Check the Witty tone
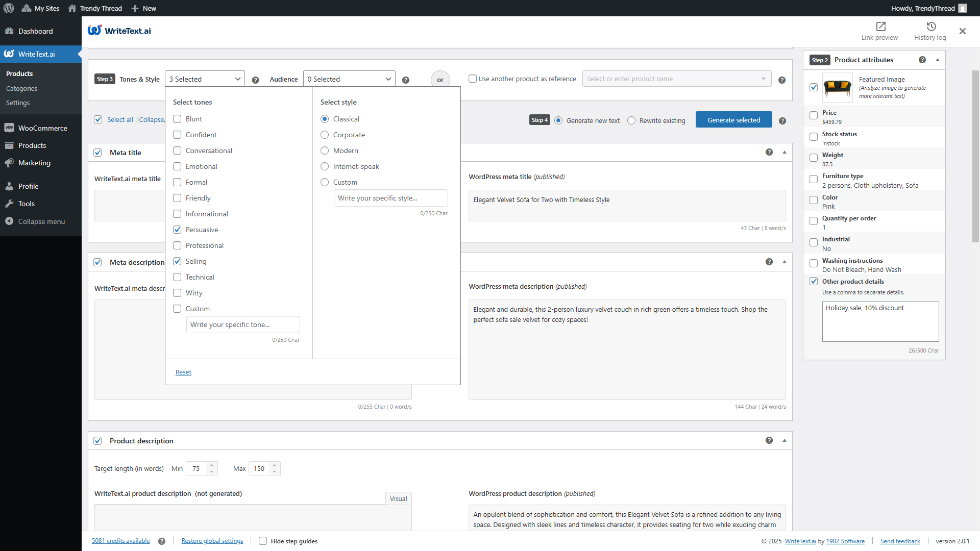The width and height of the screenshot is (980, 551). point(177,293)
